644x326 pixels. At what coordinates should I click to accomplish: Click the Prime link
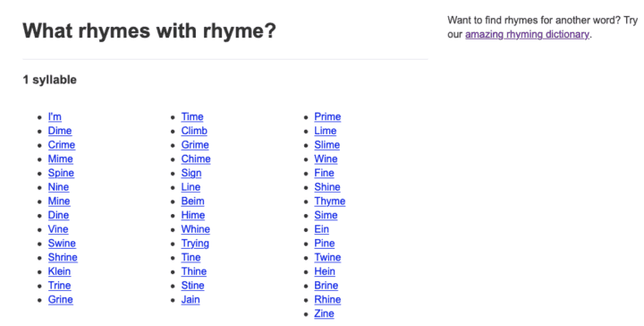click(x=327, y=116)
